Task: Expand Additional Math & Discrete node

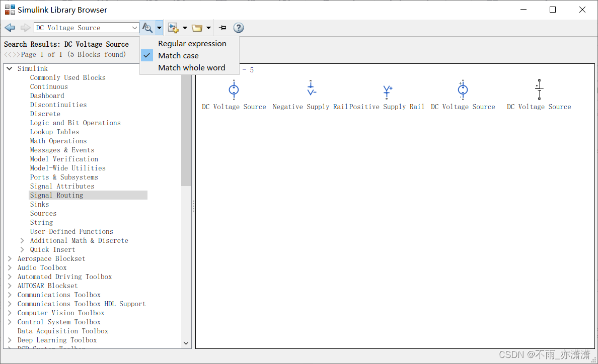Action: click(22, 241)
